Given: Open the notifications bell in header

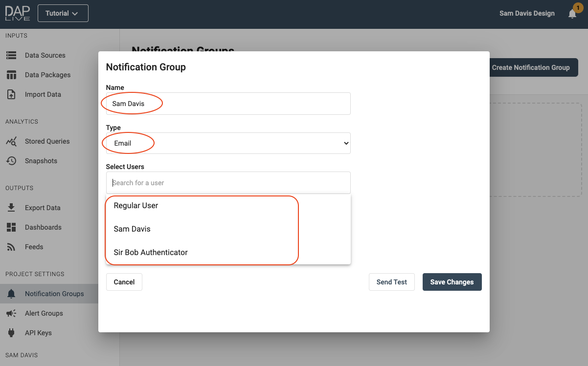Looking at the screenshot, I should tap(572, 14).
